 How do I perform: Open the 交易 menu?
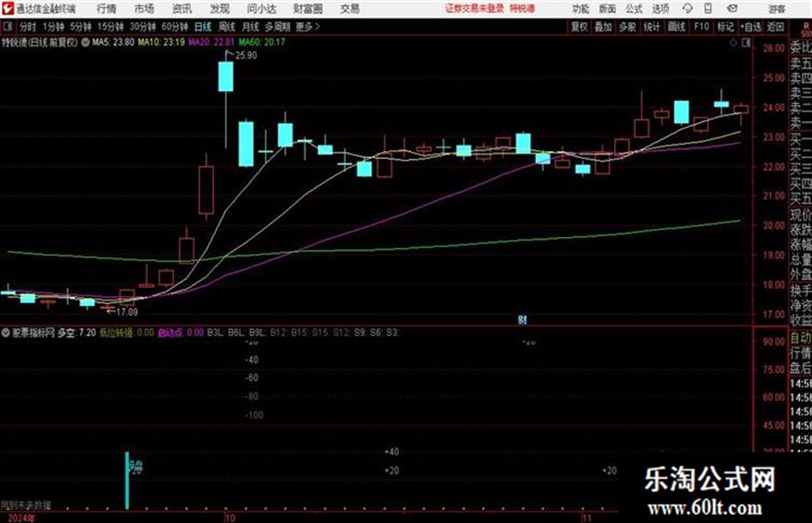[350, 9]
